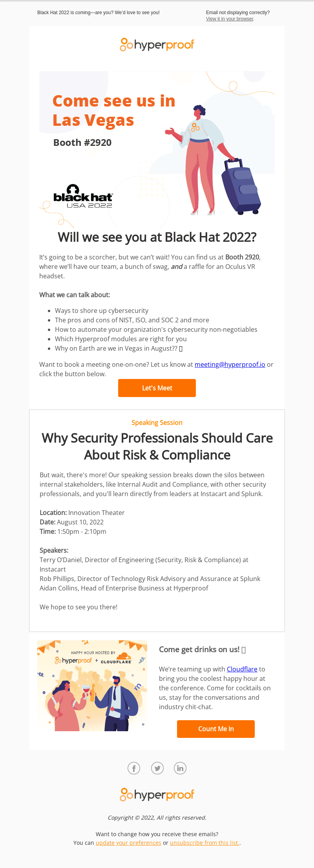Viewport: 314px width, 868px height.
Task: Click the meeting@hyperproof.io email link
Action: pos(230,364)
